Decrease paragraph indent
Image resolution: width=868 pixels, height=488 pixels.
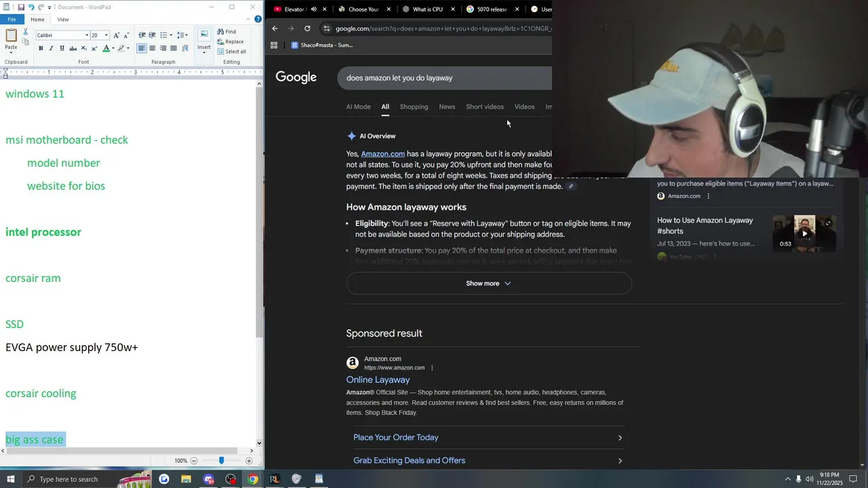(x=142, y=35)
